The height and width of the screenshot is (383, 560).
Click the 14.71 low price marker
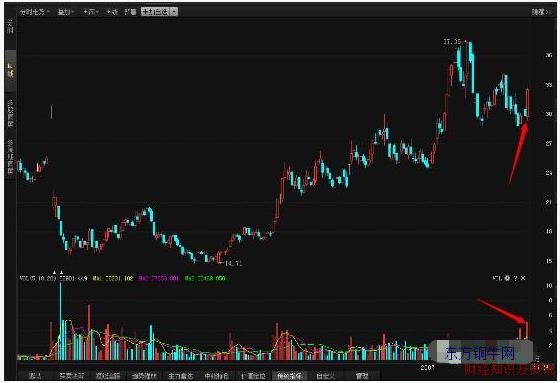tap(234, 264)
